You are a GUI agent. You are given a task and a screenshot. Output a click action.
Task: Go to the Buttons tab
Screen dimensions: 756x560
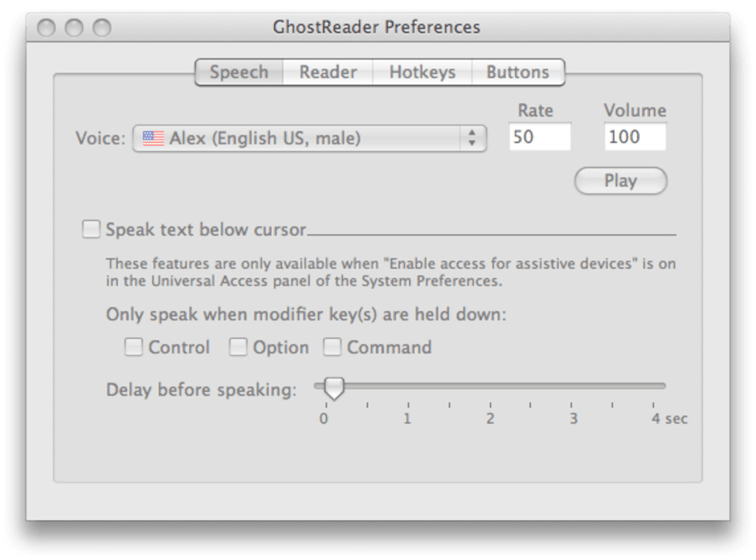pos(517,73)
